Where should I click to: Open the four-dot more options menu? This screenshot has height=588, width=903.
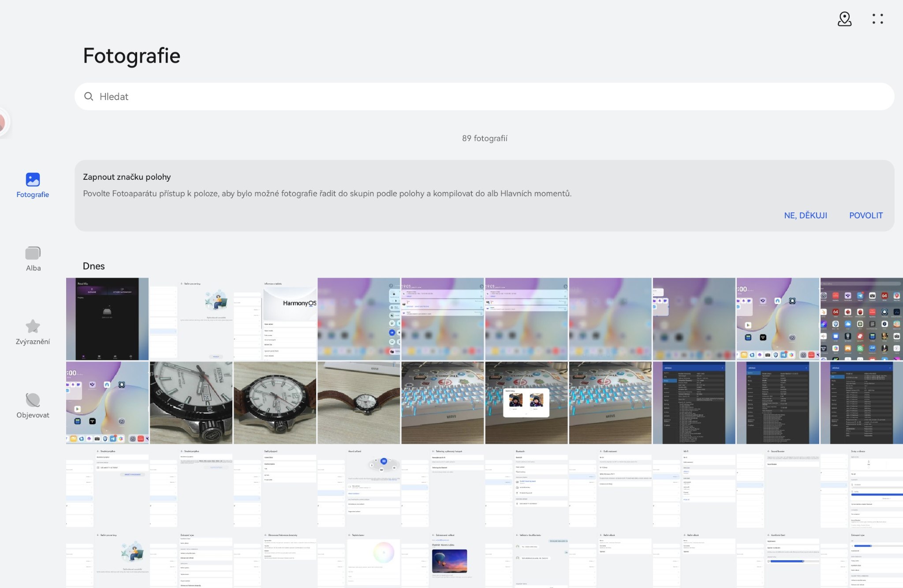877,19
